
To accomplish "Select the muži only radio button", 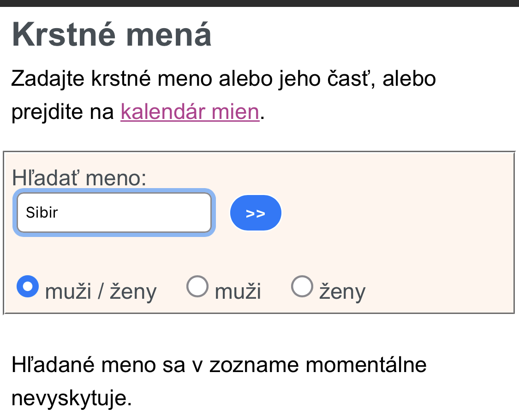I will pos(197,286).
